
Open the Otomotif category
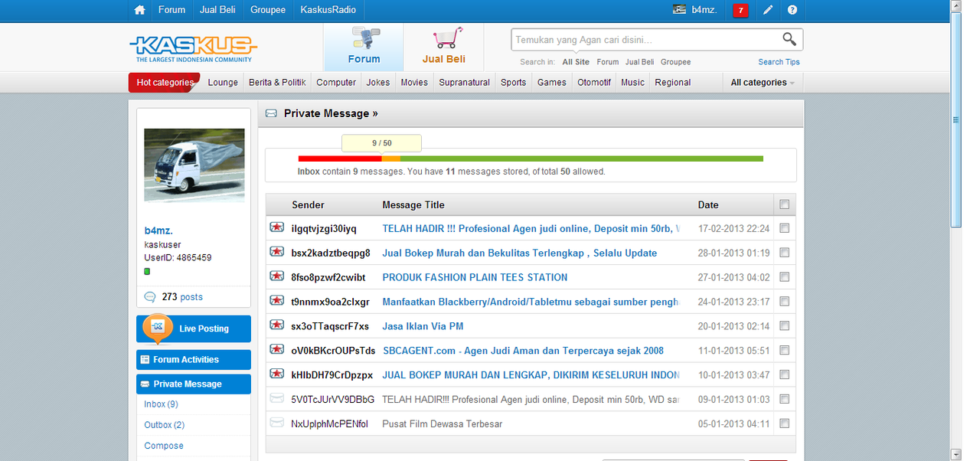594,82
